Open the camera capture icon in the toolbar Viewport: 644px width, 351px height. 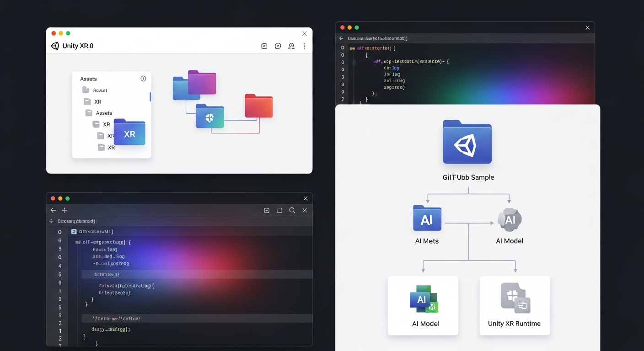[264, 46]
